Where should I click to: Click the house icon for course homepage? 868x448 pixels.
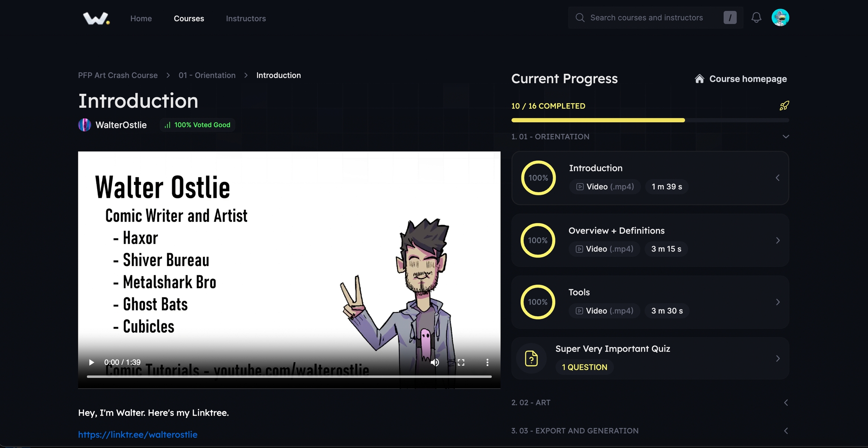tap(699, 79)
